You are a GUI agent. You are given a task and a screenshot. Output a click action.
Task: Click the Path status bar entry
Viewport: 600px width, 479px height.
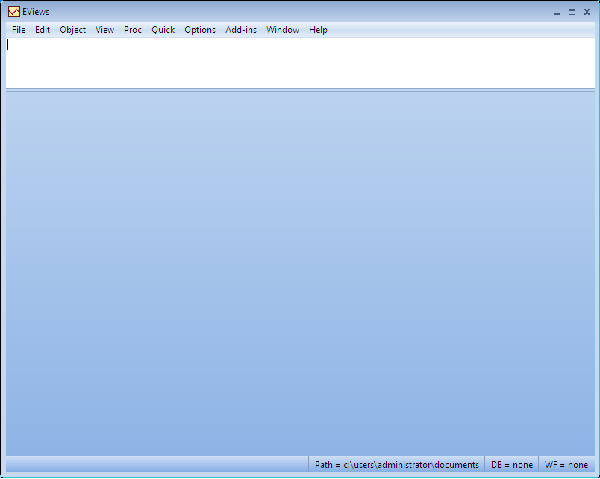396,464
